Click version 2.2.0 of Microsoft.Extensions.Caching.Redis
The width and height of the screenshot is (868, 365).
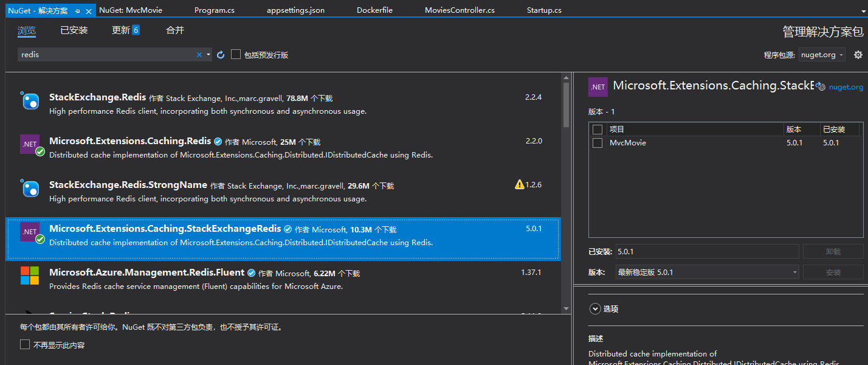coord(534,141)
